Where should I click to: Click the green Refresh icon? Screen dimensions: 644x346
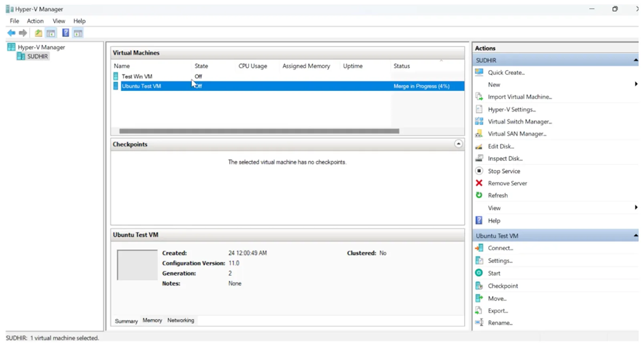tap(479, 195)
